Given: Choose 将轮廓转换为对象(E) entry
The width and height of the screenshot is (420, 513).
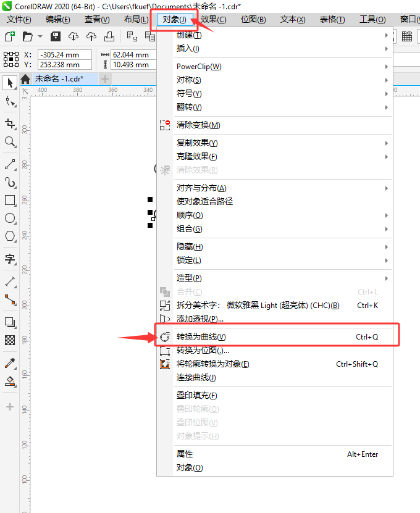Looking at the screenshot, I should pos(275,364).
